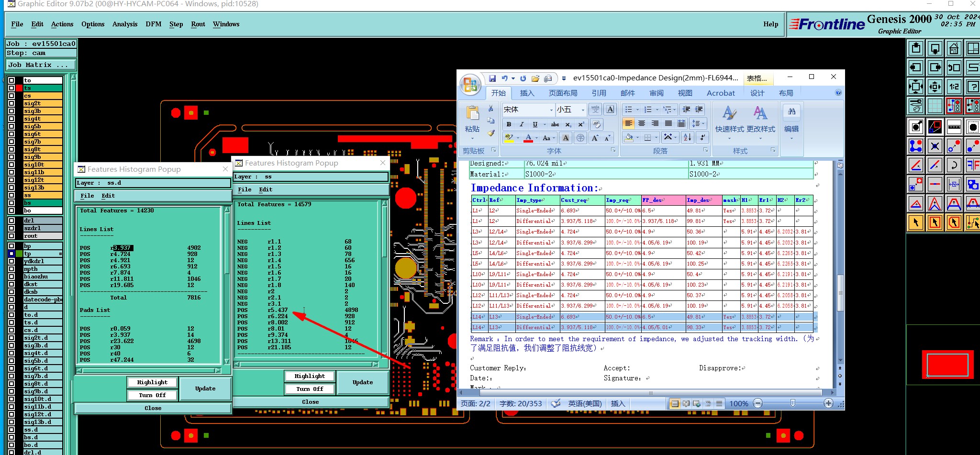Open the font (字体) dialog launcher
The width and height of the screenshot is (980, 455).
coord(613,150)
